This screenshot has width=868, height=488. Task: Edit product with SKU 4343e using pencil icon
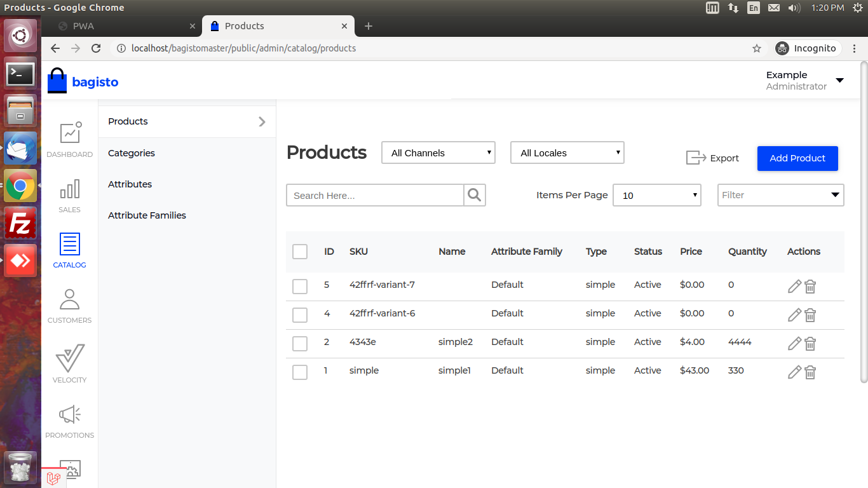coord(794,343)
